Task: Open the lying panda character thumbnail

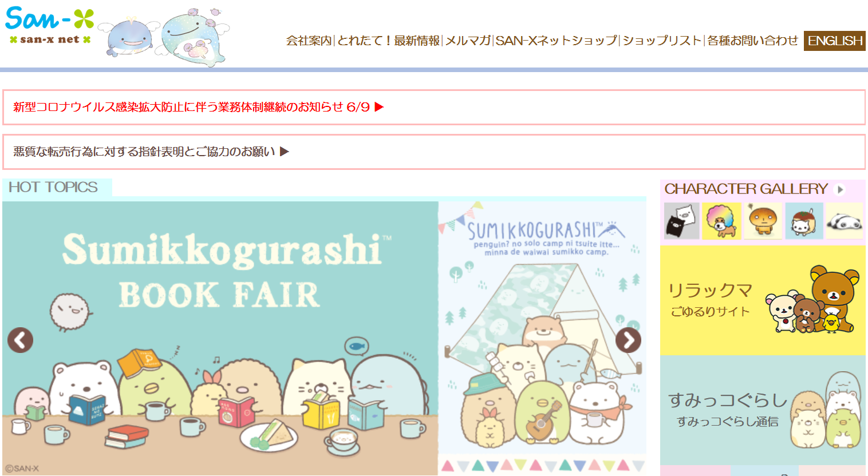Action: [844, 221]
